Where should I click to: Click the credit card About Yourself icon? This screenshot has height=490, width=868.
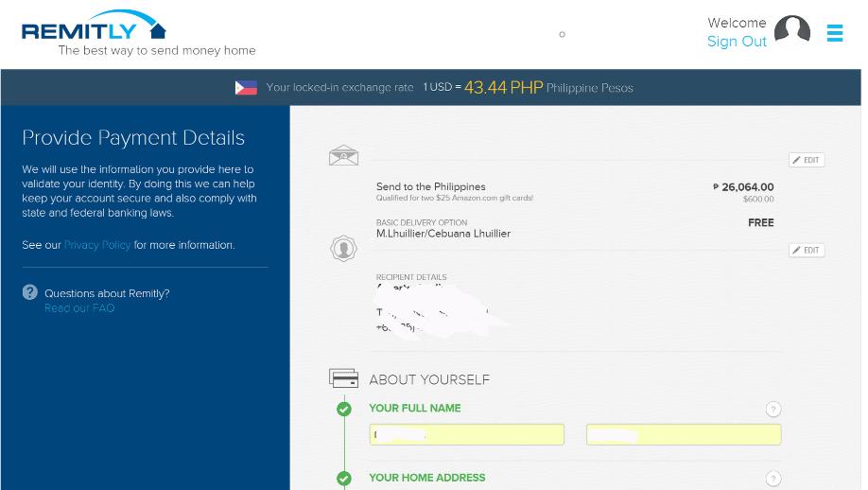click(x=343, y=378)
